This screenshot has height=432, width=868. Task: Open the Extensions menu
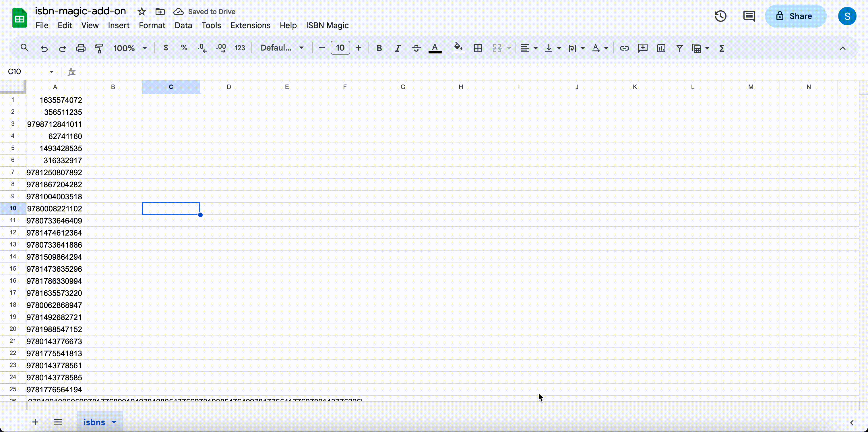250,26
